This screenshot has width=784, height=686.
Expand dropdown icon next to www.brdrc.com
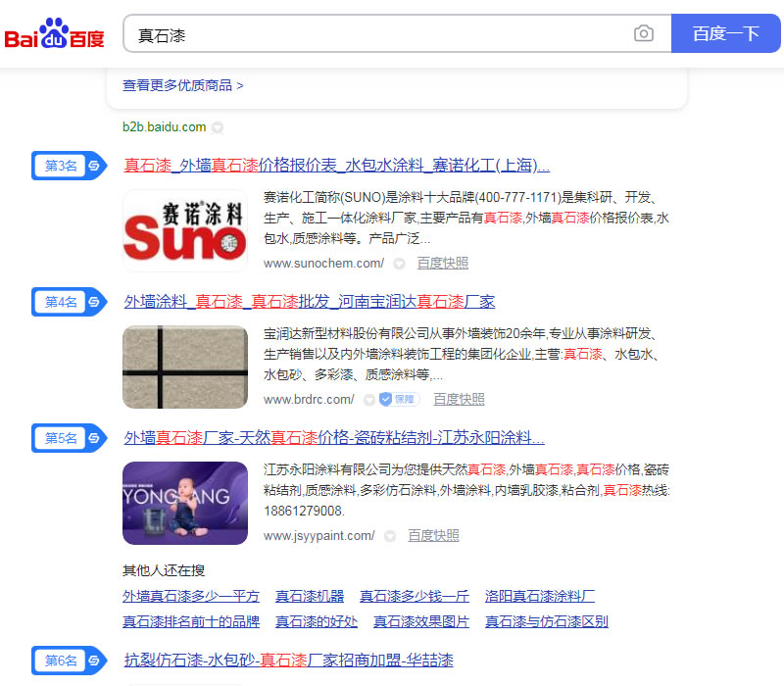369,400
